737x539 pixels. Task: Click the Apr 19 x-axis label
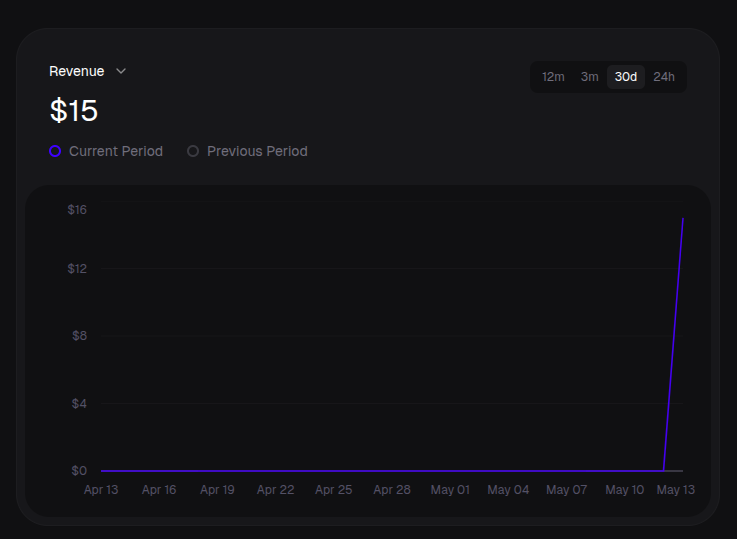pyautogui.click(x=217, y=490)
